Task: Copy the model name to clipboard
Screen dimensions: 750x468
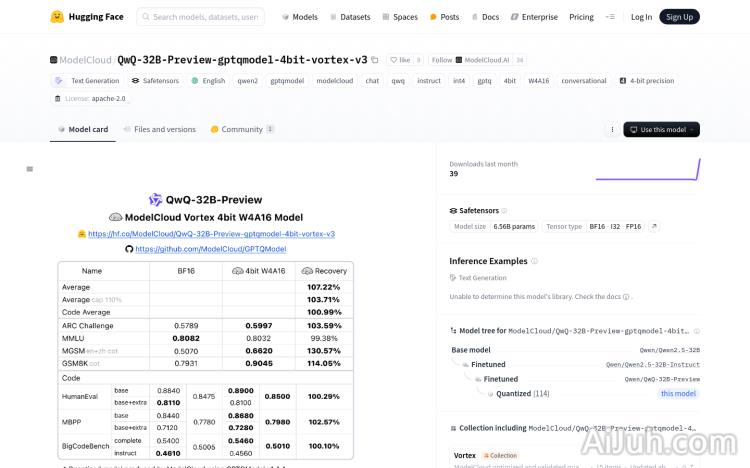Action: [375, 60]
